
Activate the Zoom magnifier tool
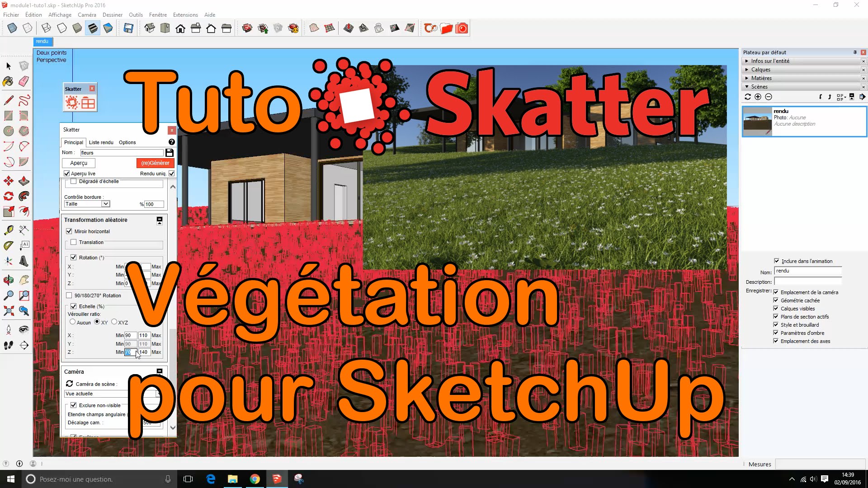coord(9,296)
